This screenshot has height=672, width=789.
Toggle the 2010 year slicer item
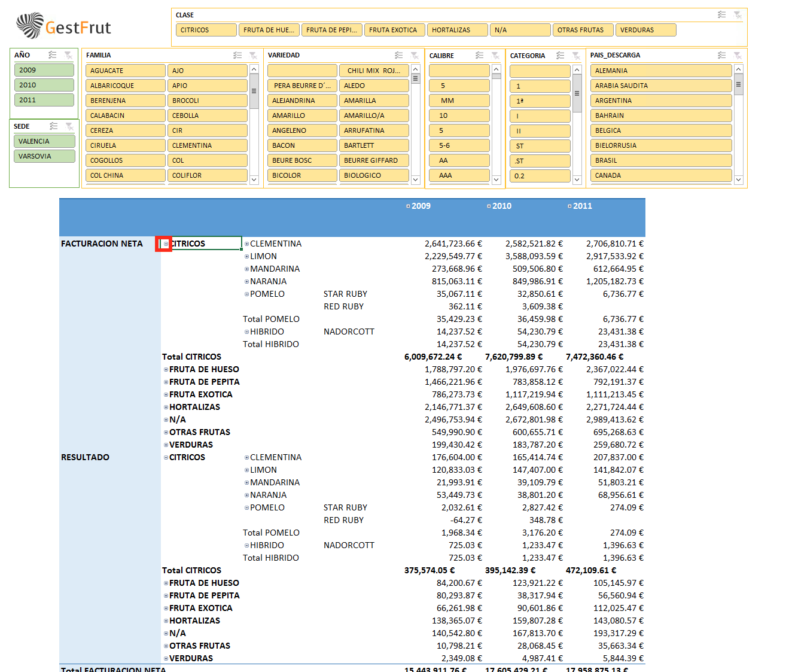click(x=44, y=85)
